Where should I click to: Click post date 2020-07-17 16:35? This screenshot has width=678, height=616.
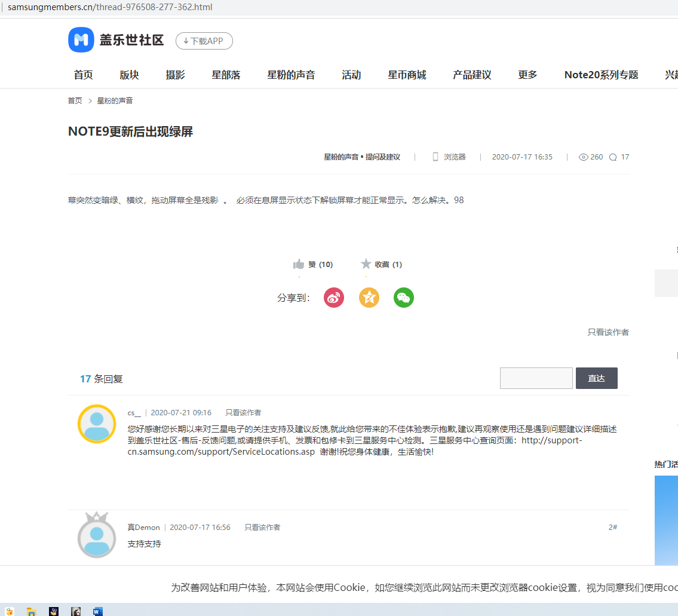point(522,157)
